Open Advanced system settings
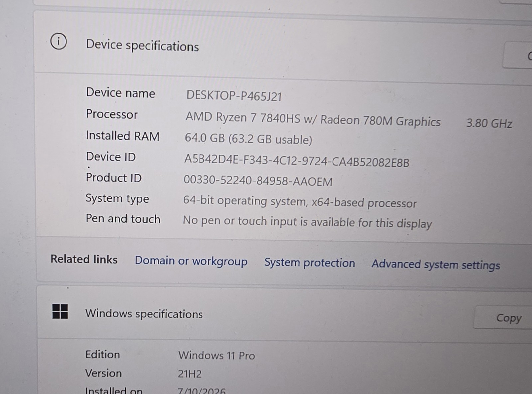This screenshot has height=394, width=532. pyautogui.click(x=436, y=265)
